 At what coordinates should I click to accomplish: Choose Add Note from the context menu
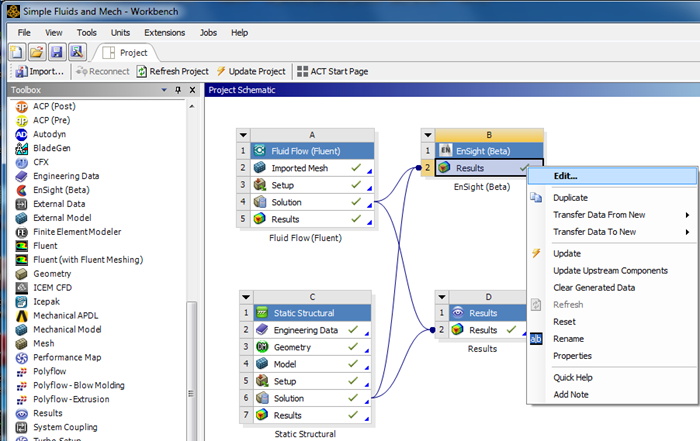click(x=612, y=395)
